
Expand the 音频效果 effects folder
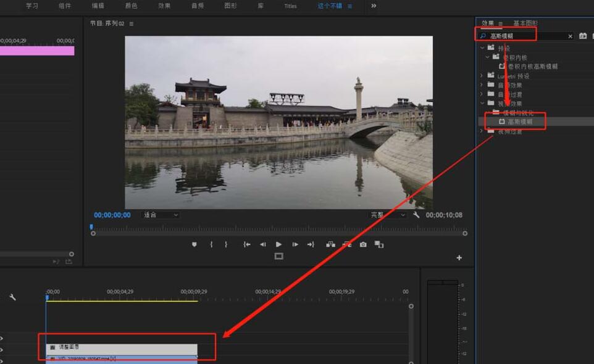(x=482, y=85)
